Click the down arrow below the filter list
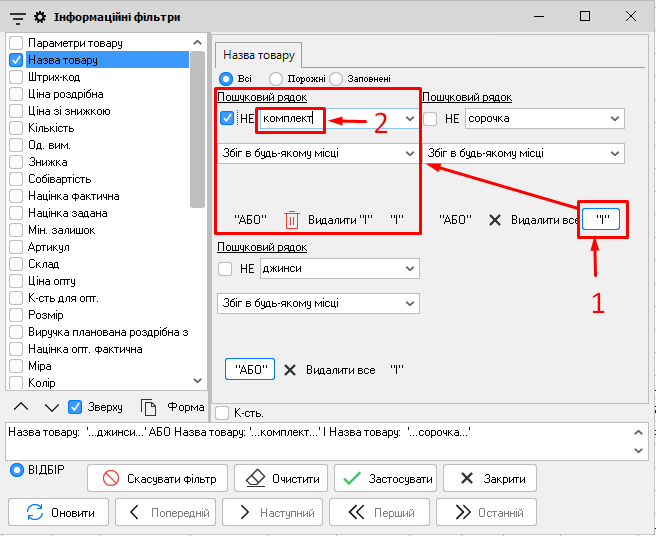The image size is (656, 536). point(50,407)
